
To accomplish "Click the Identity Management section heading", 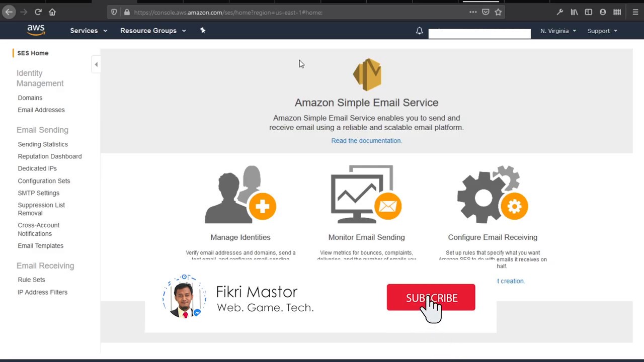I will point(40,78).
